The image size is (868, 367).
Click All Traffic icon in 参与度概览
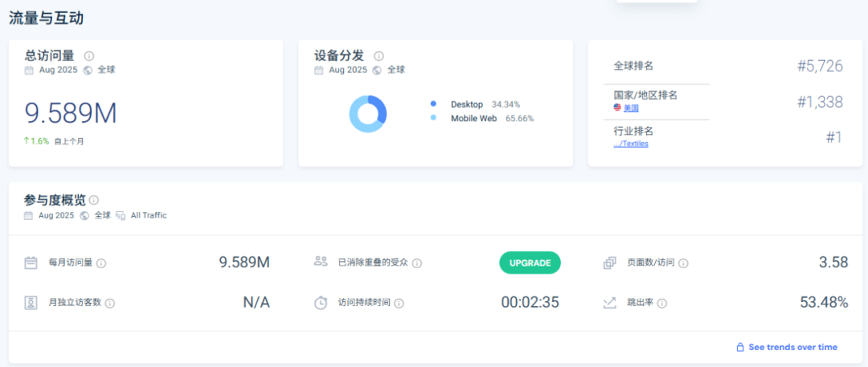click(x=121, y=215)
